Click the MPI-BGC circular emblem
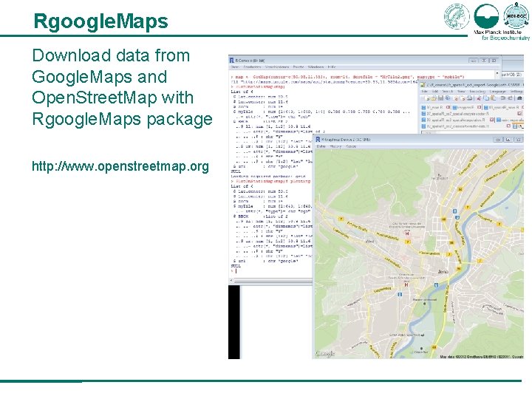The height and width of the screenshot is (399, 532). pyautogui.click(x=516, y=16)
